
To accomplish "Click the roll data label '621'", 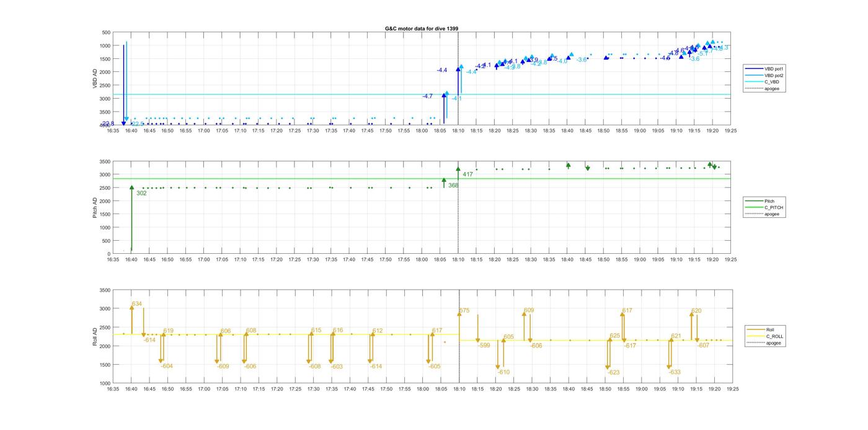I will pyautogui.click(x=676, y=336).
